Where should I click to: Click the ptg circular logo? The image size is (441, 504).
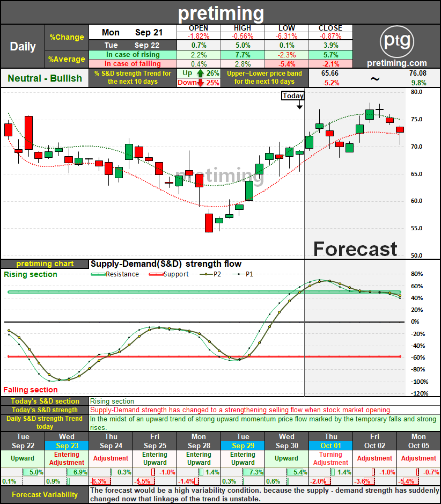(396, 41)
